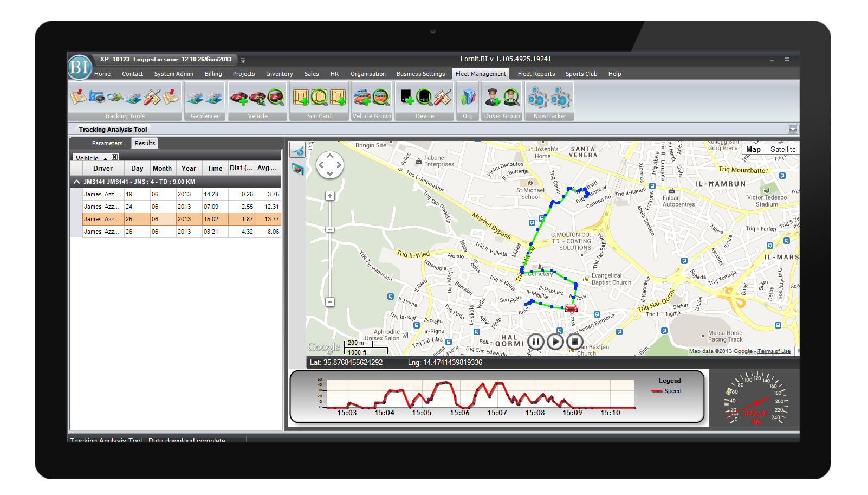Sort results by Dist column header
The image size is (868, 495).
pos(241,169)
